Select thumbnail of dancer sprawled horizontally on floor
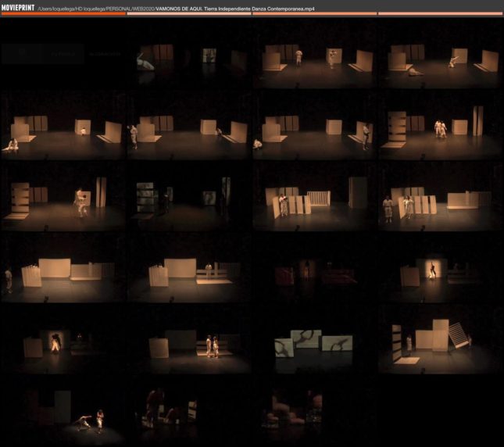 [440, 53]
